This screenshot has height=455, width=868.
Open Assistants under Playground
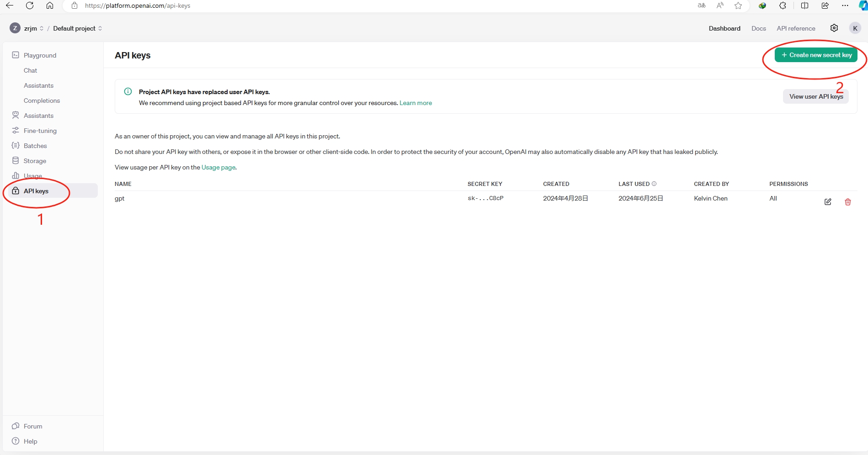(38, 85)
